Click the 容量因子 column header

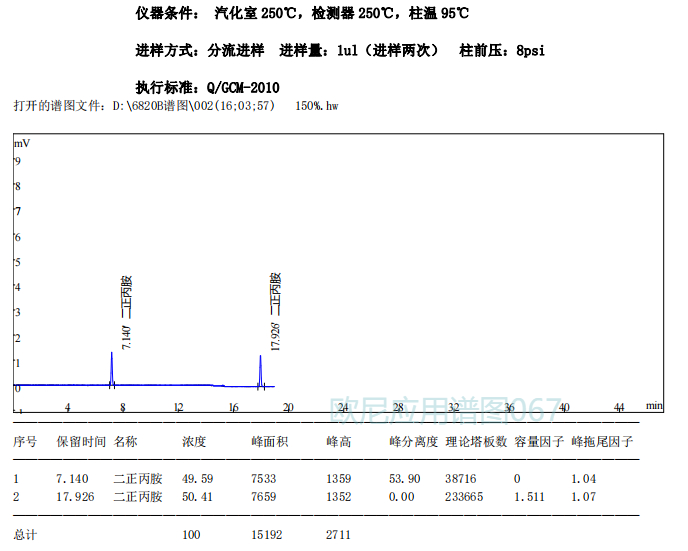point(538,441)
